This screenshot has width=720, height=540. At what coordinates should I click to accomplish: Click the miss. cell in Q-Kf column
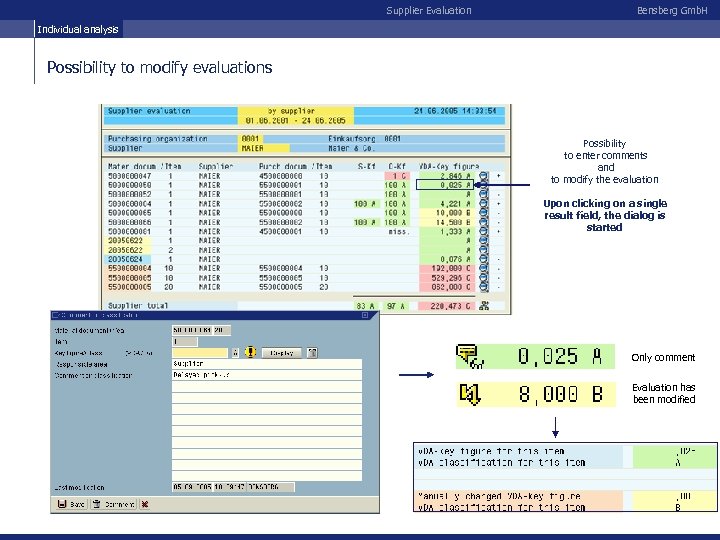[398, 231]
